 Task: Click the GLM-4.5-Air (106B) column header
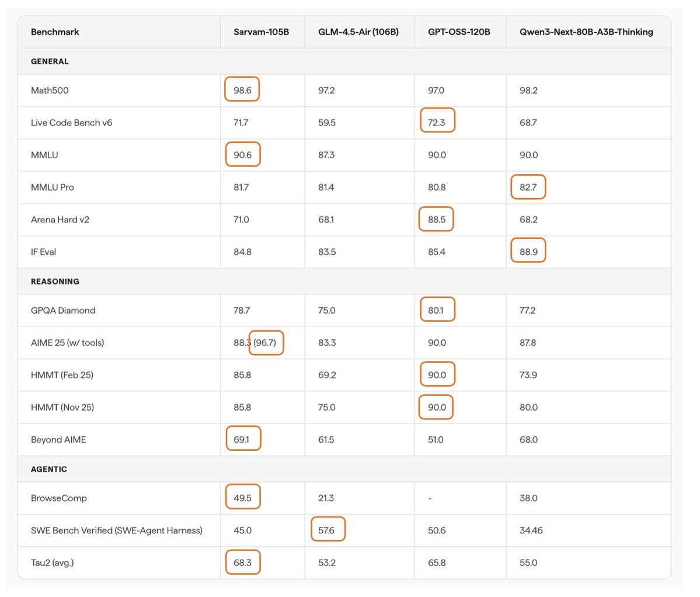(x=358, y=32)
